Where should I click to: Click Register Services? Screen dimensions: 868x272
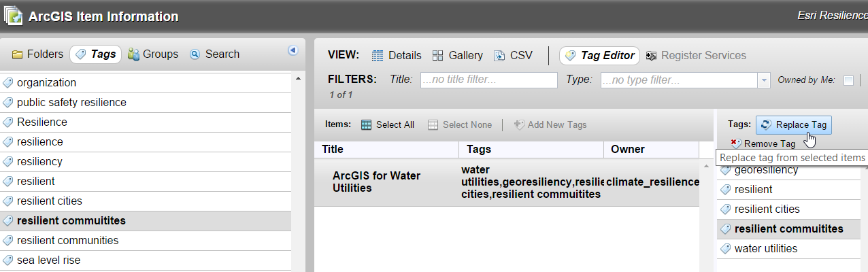click(x=696, y=56)
